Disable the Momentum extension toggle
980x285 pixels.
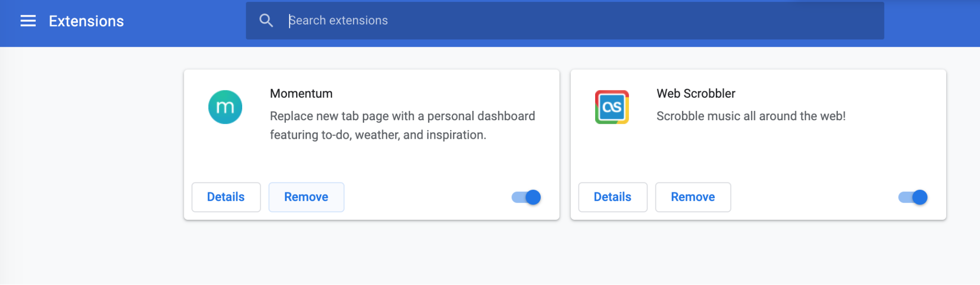pyautogui.click(x=526, y=197)
